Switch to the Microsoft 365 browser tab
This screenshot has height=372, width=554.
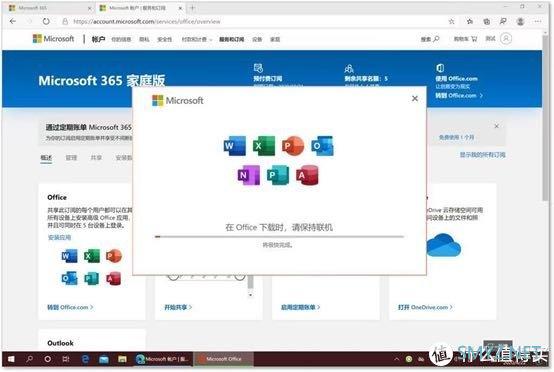pos(49,8)
